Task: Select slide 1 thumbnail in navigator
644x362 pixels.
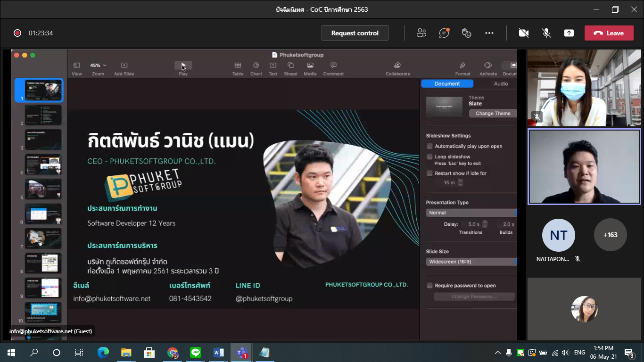Action: point(43,90)
